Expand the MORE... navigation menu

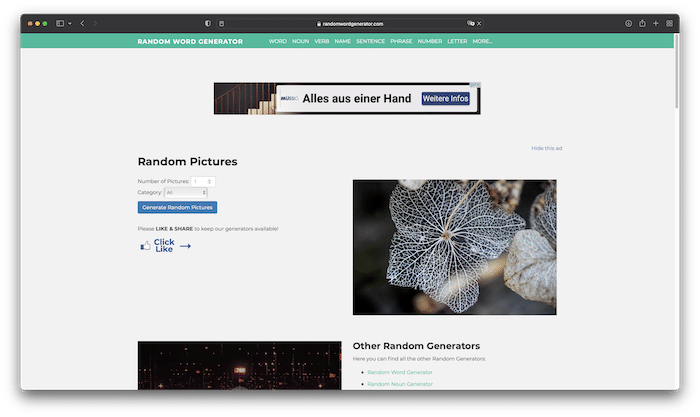click(482, 41)
